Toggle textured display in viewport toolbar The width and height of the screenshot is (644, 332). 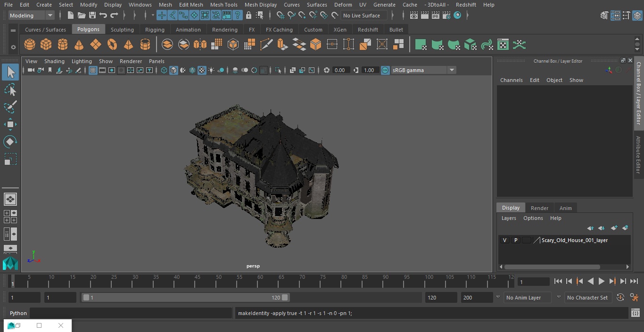click(202, 70)
